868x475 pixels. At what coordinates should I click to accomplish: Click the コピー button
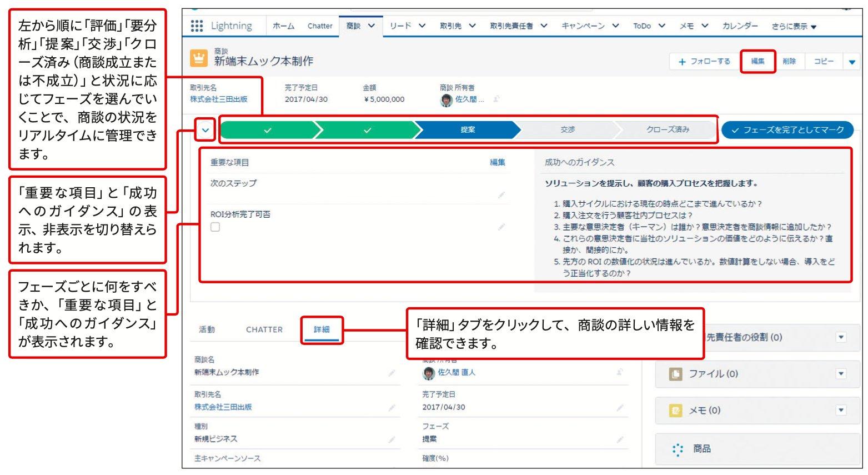[x=824, y=62]
